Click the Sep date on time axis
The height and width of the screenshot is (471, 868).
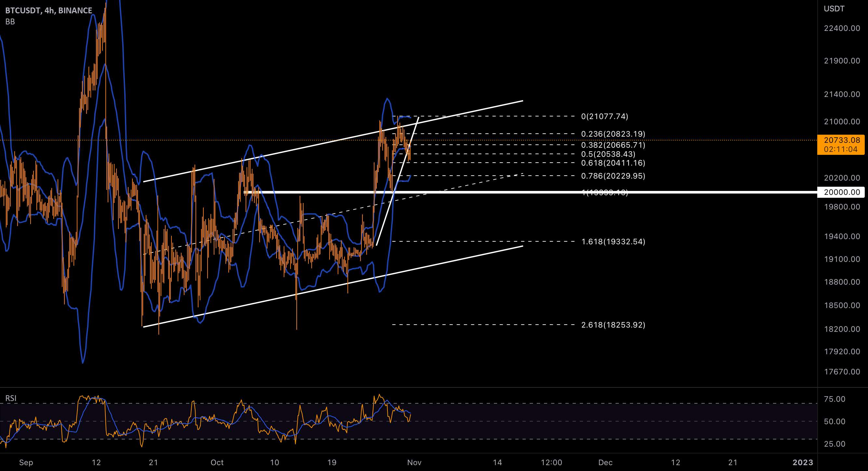(x=26, y=462)
